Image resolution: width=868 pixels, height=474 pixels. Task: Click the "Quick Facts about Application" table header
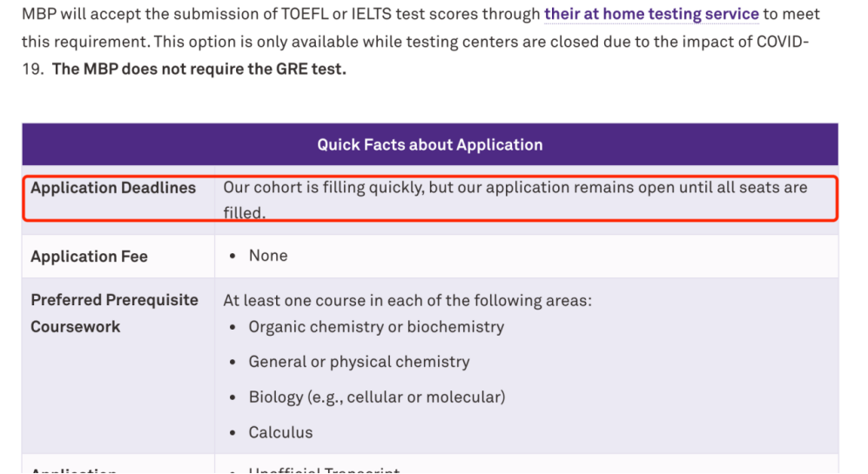[x=429, y=145]
